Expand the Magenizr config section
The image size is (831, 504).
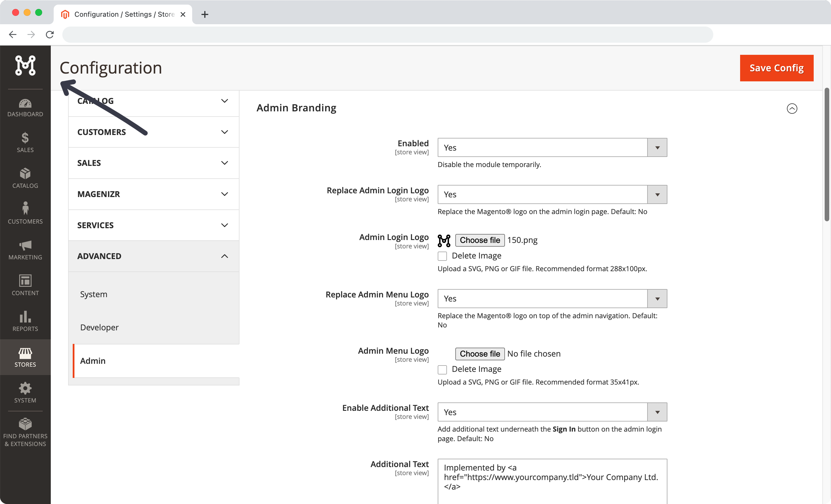[x=154, y=194]
